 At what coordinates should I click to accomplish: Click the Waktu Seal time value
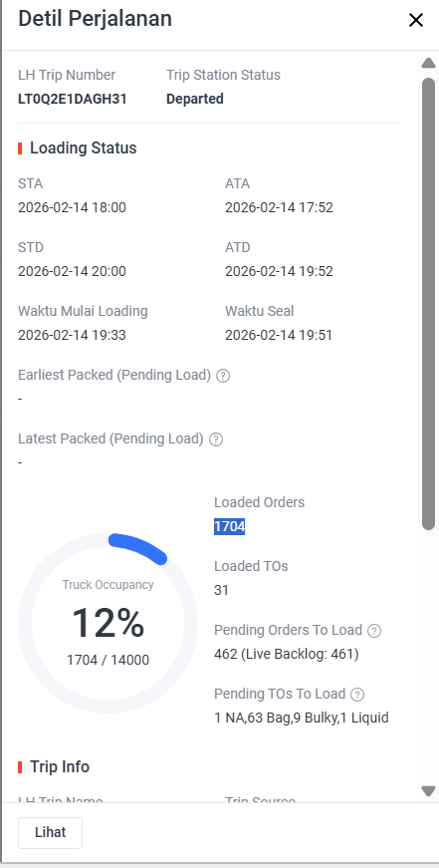(279, 335)
